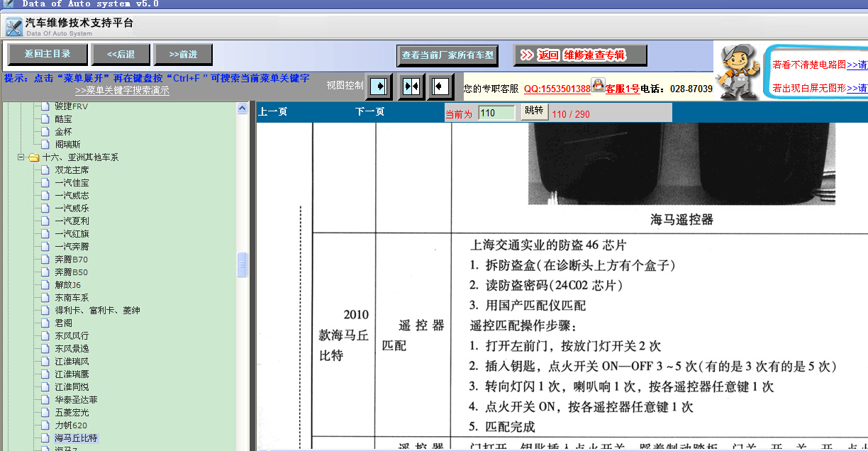
Task: Open the 解放J6 tree item
Action: (67, 285)
